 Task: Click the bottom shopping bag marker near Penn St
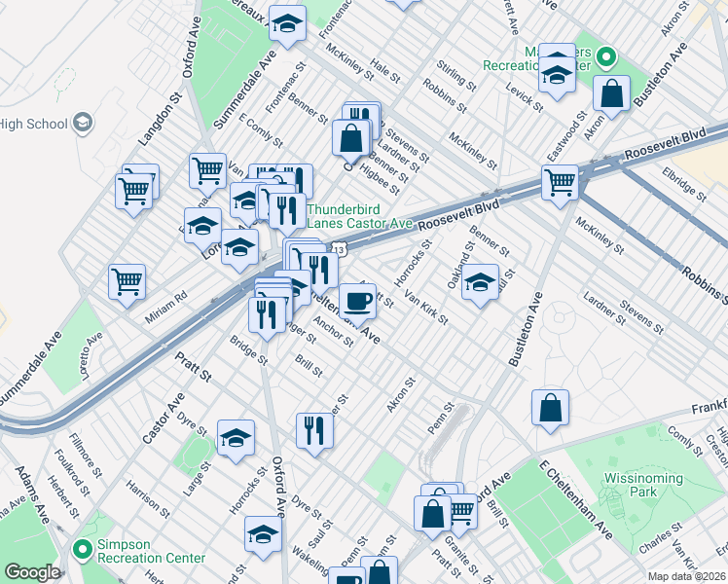coord(380,570)
